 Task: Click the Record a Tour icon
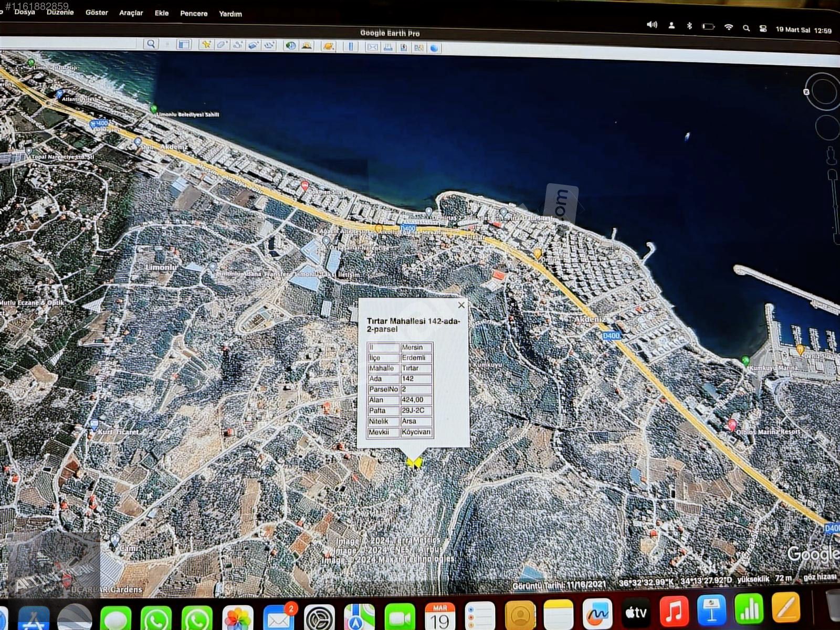(x=269, y=46)
